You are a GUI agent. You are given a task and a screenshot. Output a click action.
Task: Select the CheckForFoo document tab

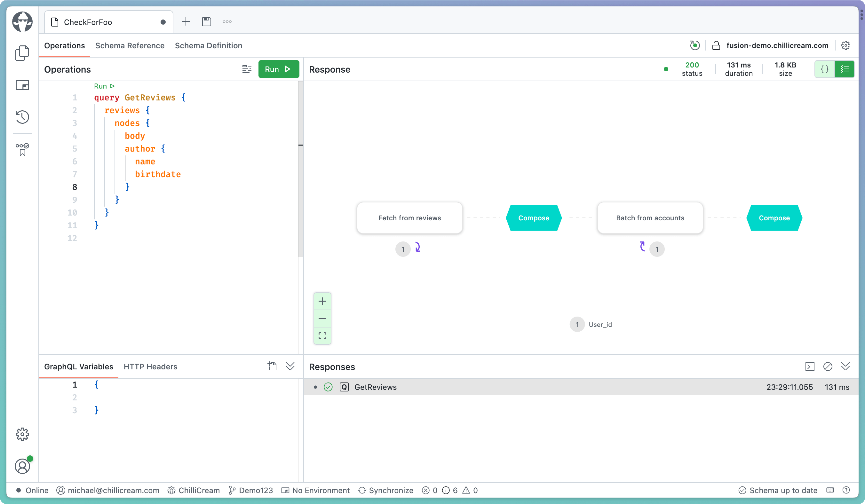click(x=108, y=22)
